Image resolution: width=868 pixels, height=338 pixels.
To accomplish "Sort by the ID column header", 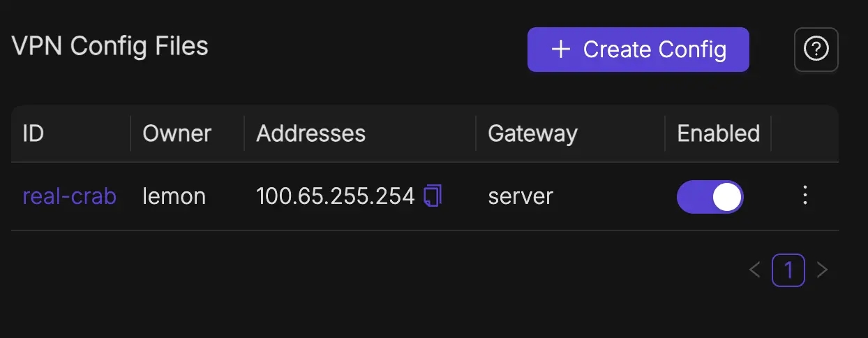I will (x=33, y=133).
